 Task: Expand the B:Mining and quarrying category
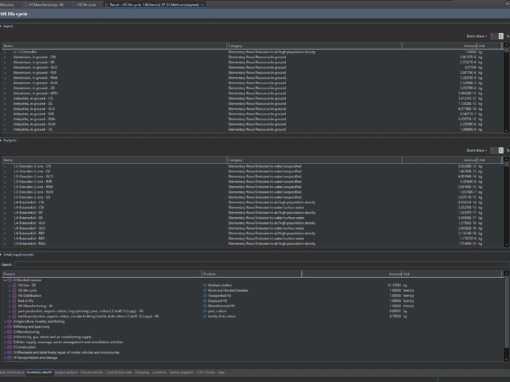5,327
